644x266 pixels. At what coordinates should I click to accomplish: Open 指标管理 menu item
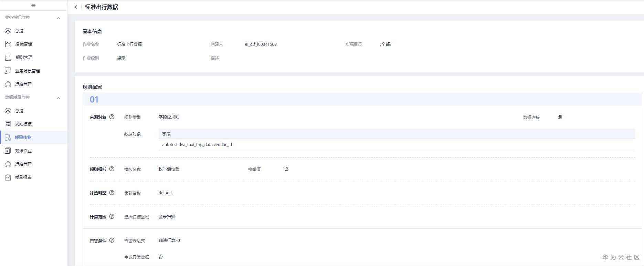(x=24, y=44)
